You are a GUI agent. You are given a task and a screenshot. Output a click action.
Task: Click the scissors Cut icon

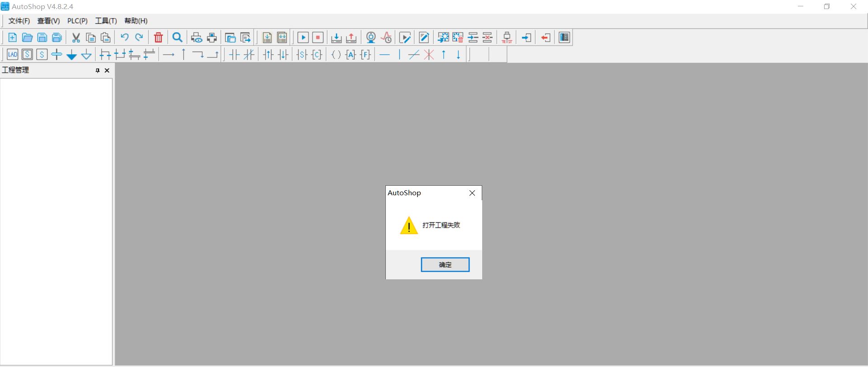pos(76,38)
